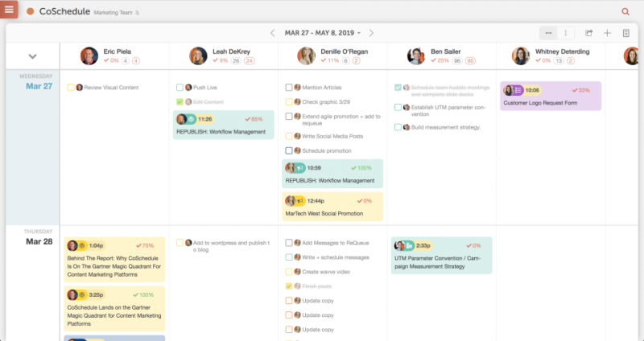Open the UTM Parameter Convention campaign card
This screenshot has width=644, height=341.
click(x=441, y=255)
